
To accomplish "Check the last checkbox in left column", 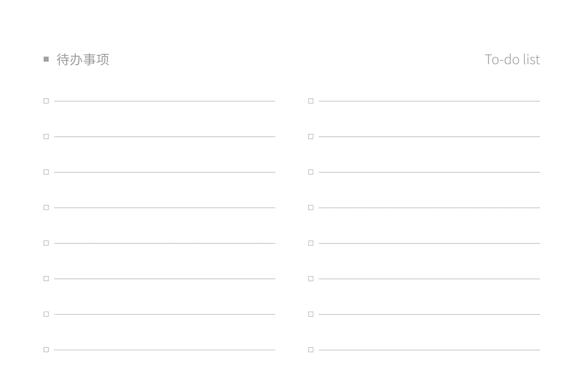I will click(x=46, y=350).
